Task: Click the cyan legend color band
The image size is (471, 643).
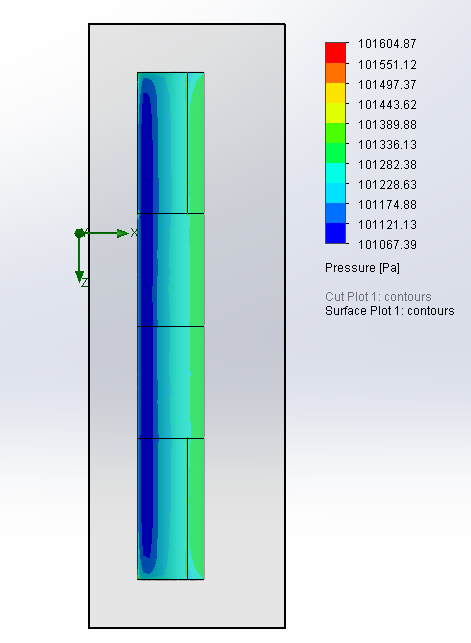Action: coord(335,173)
